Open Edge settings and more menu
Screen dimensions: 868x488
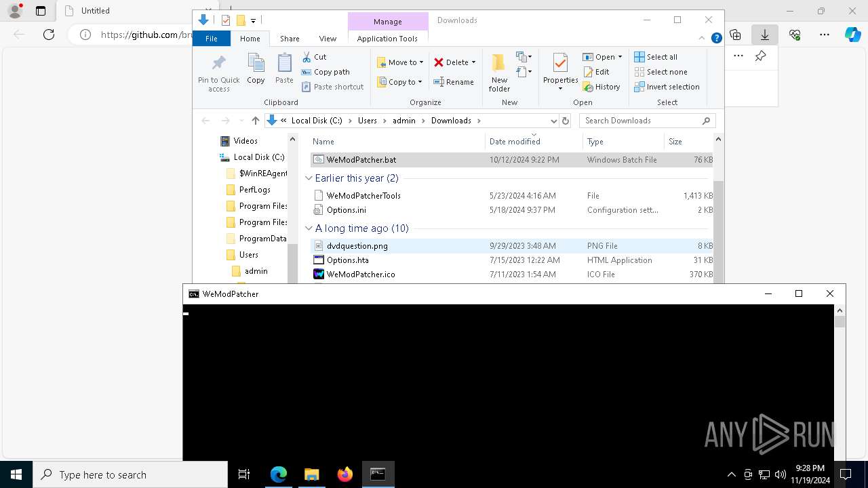pyautogui.click(x=825, y=35)
